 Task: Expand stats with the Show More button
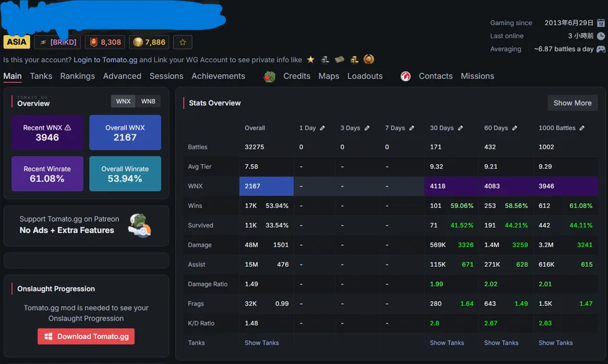tap(572, 103)
